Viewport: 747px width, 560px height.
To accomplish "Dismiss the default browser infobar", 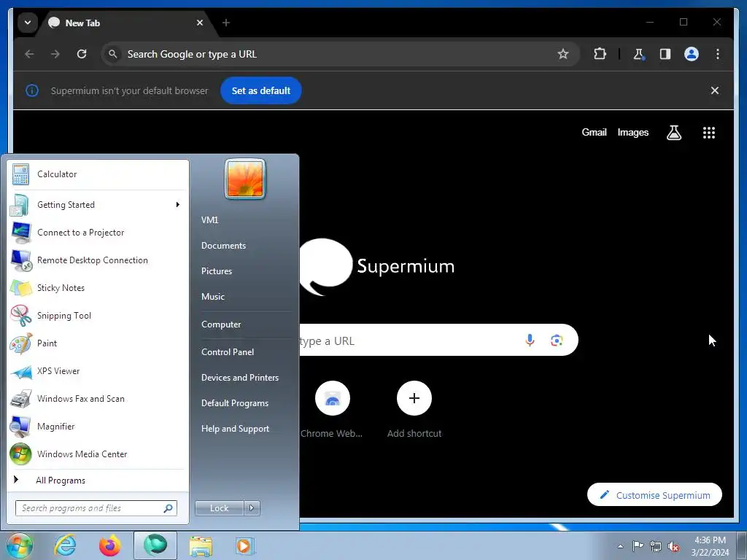I will click(x=715, y=90).
